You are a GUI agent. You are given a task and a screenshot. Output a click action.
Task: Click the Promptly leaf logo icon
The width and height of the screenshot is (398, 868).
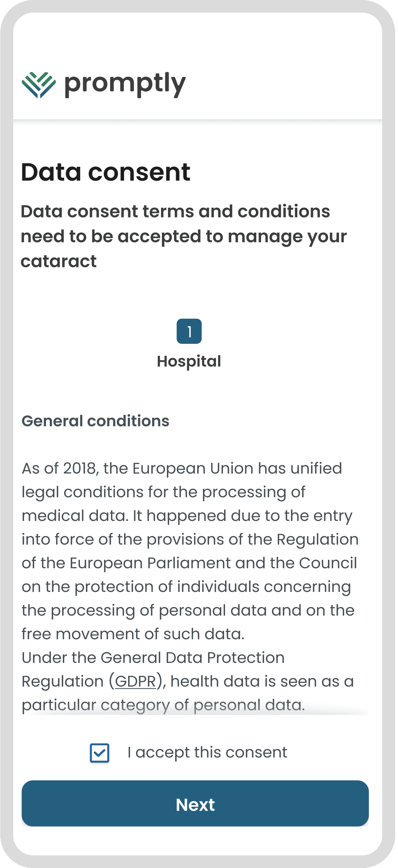[39, 85]
